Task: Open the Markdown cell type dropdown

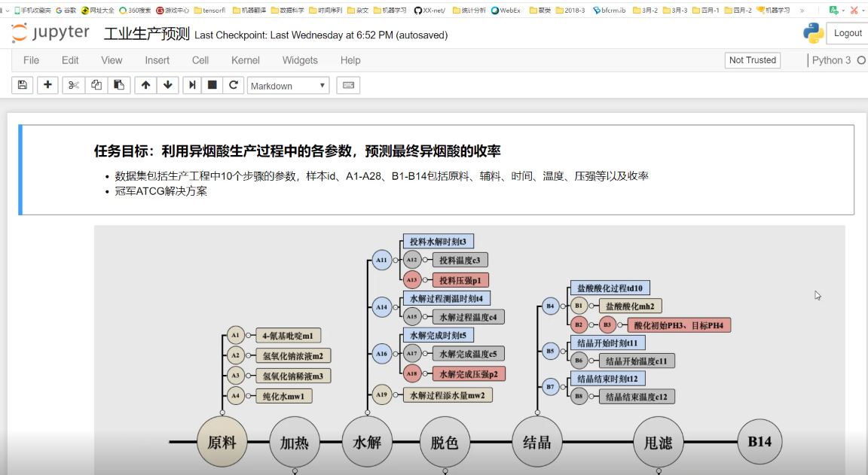Action: tap(288, 86)
